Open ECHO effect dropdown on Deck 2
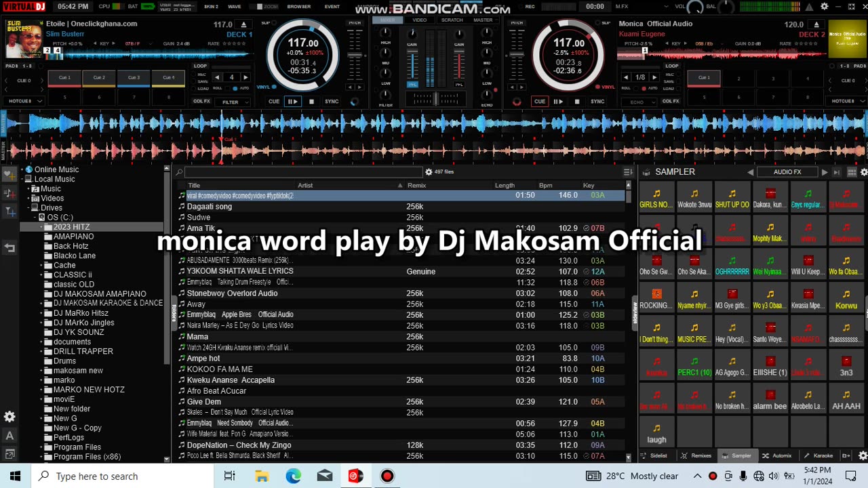This screenshot has height=488, width=868. 640,102
